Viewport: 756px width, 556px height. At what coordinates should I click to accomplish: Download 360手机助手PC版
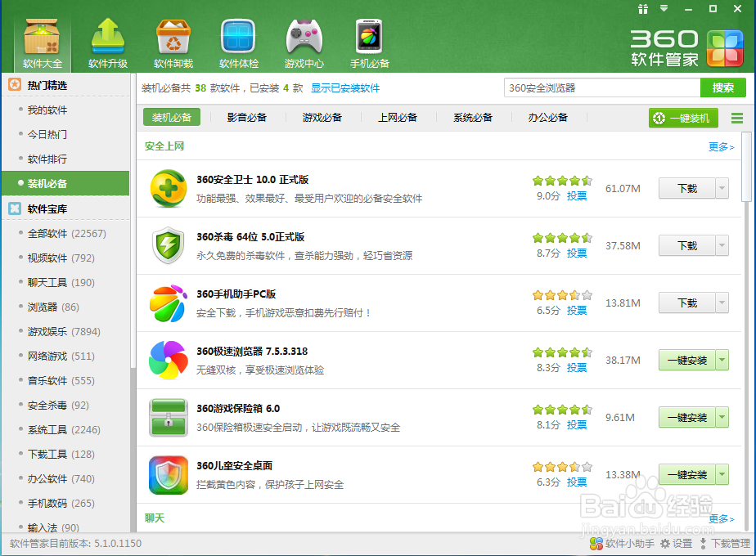(687, 303)
